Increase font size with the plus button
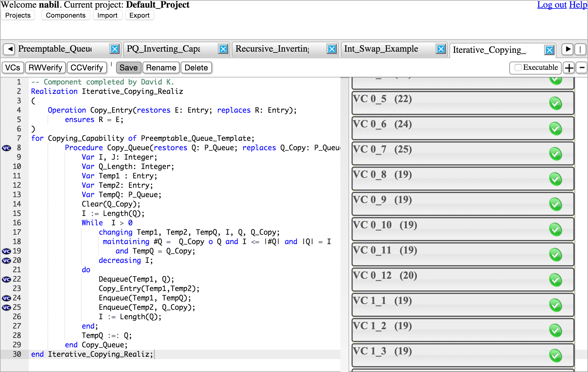 click(569, 68)
